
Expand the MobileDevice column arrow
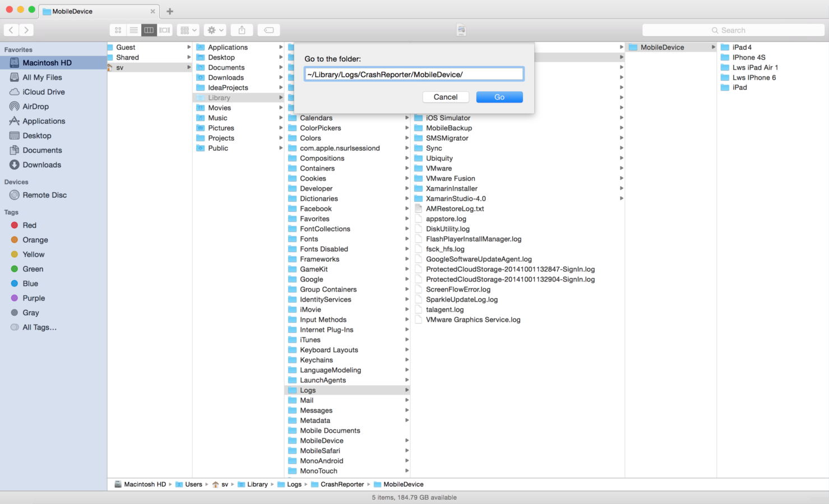(x=714, y=47)
